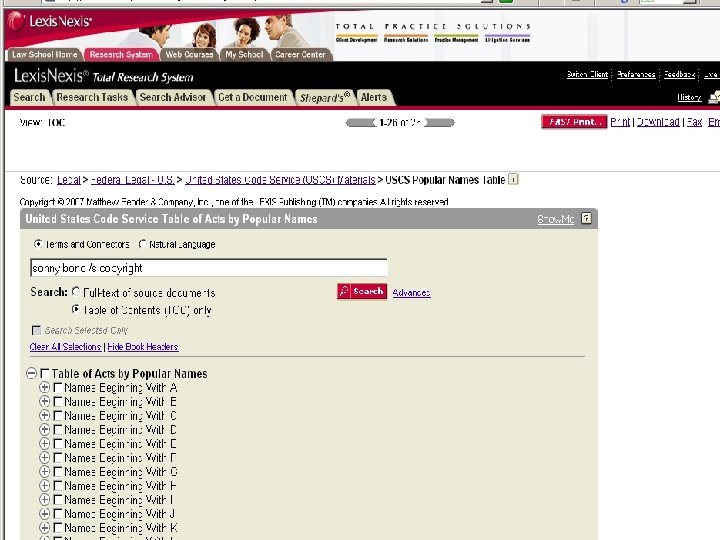The height and width of the screenshot is (540, 720).
Task: Go to next page arrow in document navigator
Action: click(439, 123)
